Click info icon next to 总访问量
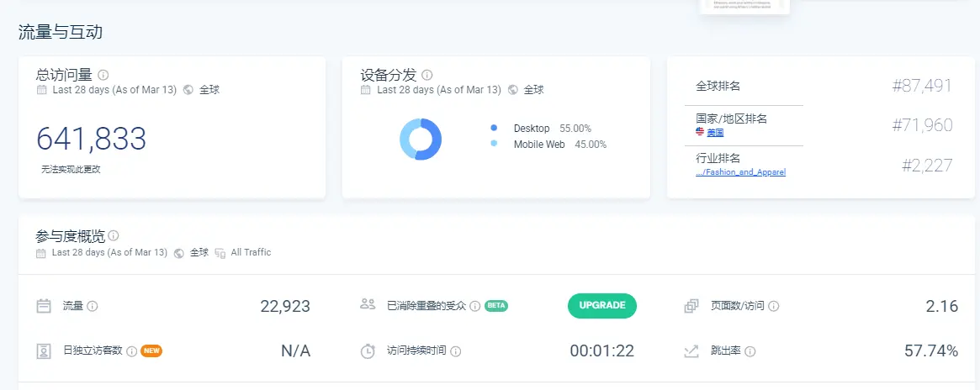 pyautogui.click(x=103, y=75)
